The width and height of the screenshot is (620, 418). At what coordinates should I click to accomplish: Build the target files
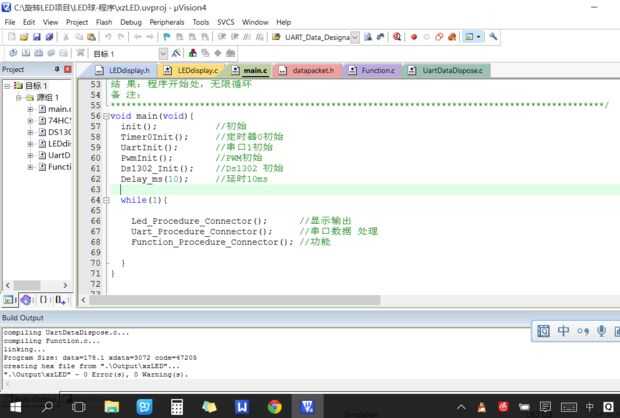[x=26, y=53]
